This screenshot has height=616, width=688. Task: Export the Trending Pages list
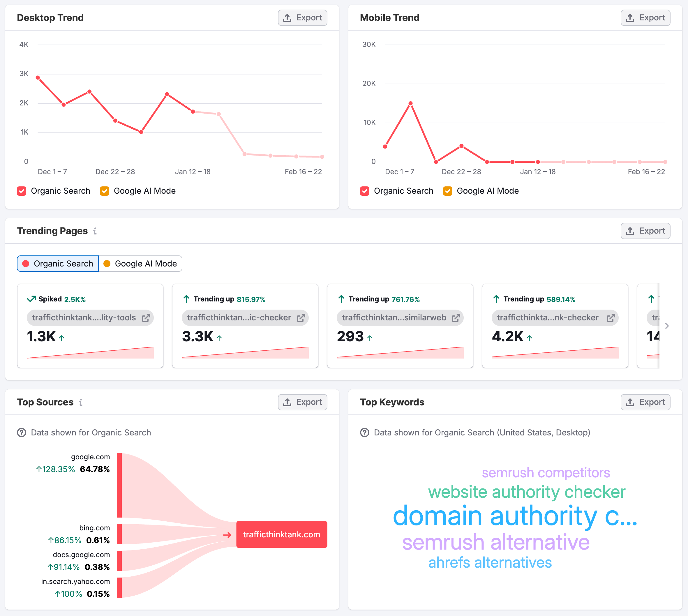coord(645,231)
